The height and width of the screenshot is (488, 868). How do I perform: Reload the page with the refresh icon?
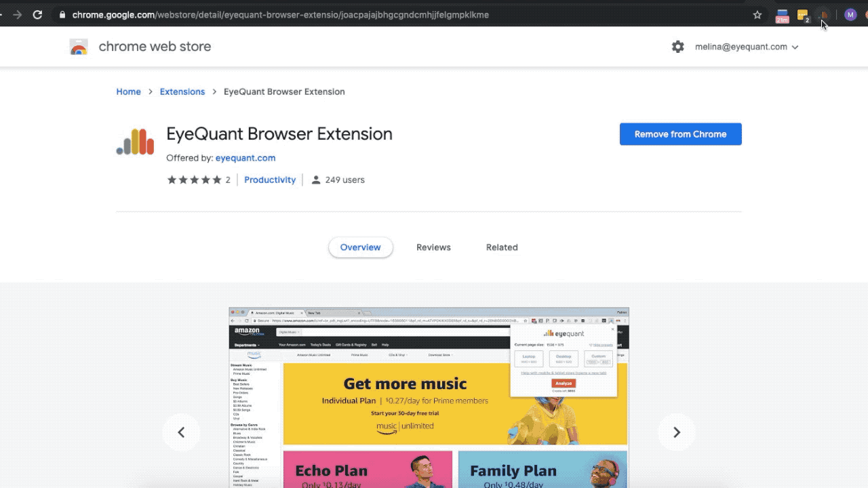pos(37,15)
